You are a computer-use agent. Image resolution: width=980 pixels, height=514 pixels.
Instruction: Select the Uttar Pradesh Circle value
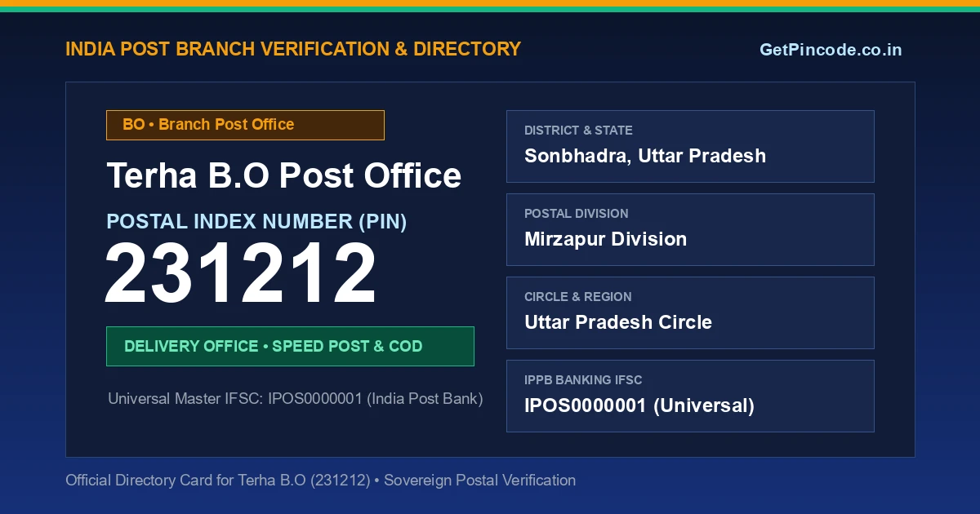(618, 322)
